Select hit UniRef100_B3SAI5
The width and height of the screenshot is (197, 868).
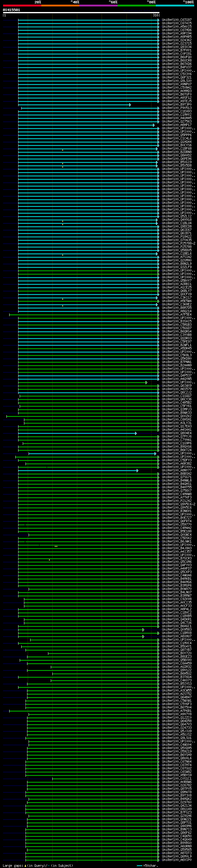176,321
